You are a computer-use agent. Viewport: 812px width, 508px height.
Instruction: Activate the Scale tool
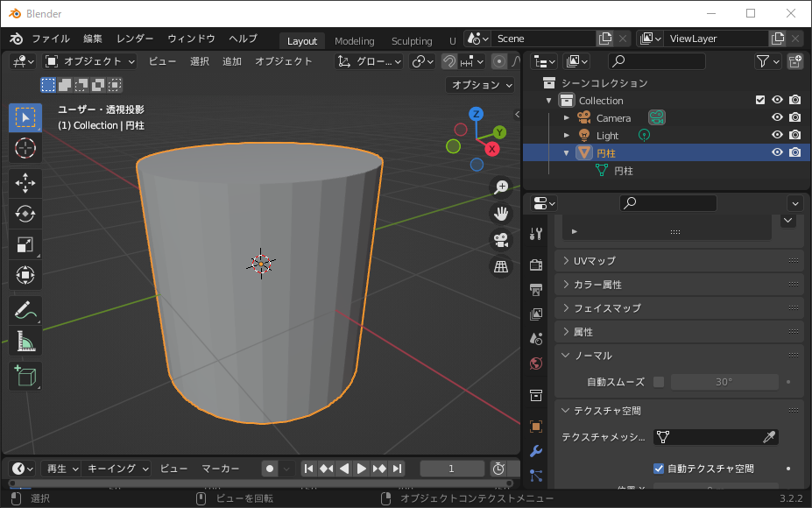pos(25,244)
